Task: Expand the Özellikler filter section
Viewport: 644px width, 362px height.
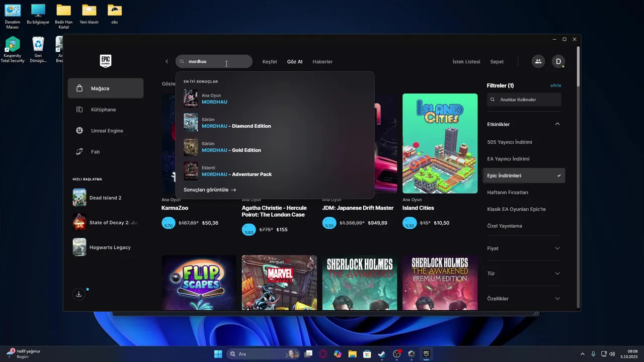Action: (523, 299)
